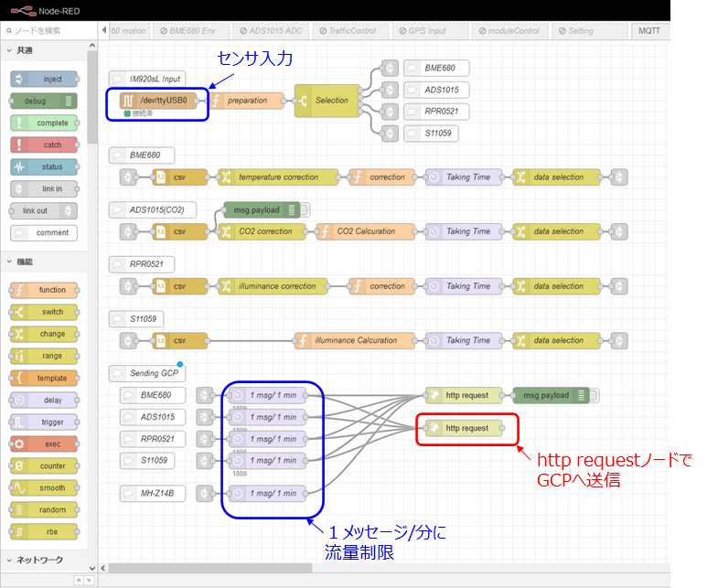This screenshot has width=718, height=588.
Task: Toggle the msg.payload debug output in ADS1015 flow
Action: click(304, 209)
